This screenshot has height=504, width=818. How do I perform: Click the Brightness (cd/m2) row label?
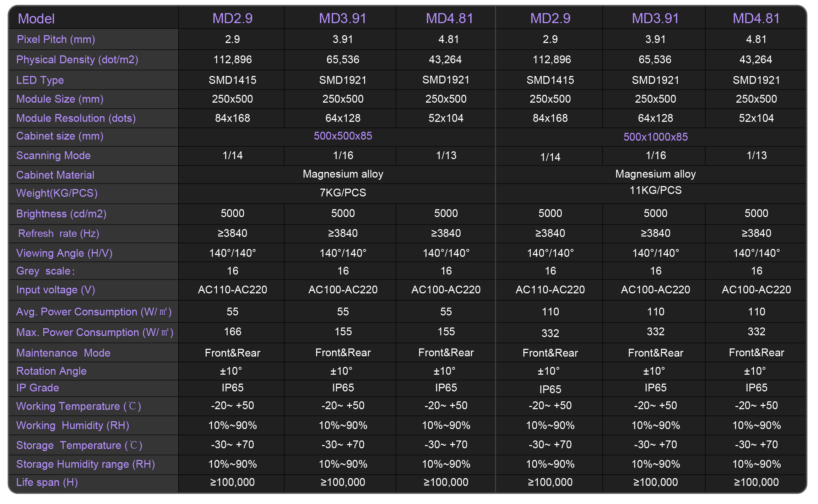pos(61,213)
